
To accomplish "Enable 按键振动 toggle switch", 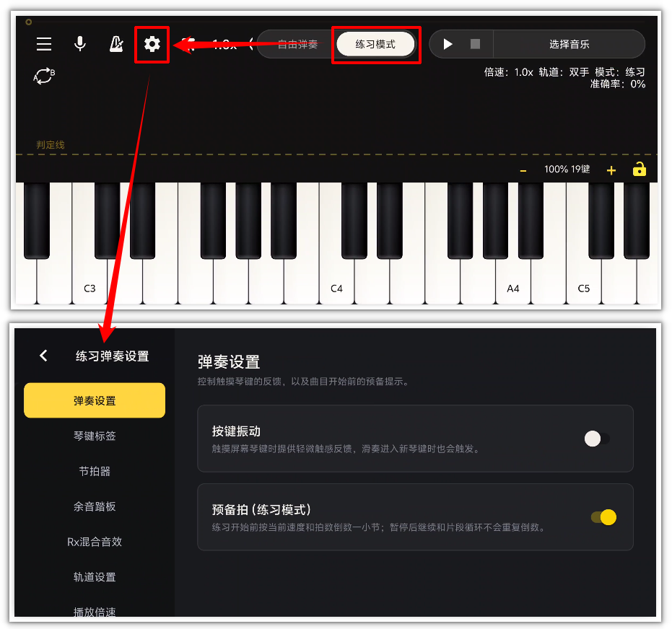I will pos(597,439).
